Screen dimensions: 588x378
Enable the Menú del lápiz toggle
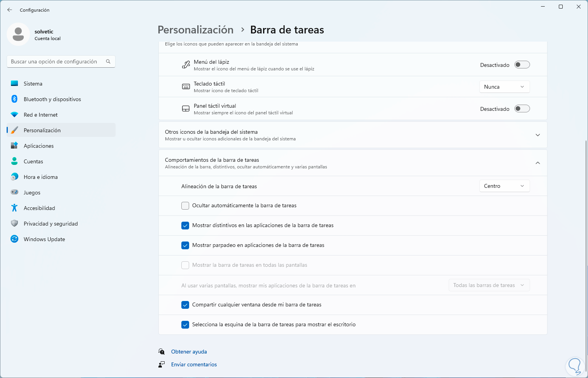pos(522,65)
